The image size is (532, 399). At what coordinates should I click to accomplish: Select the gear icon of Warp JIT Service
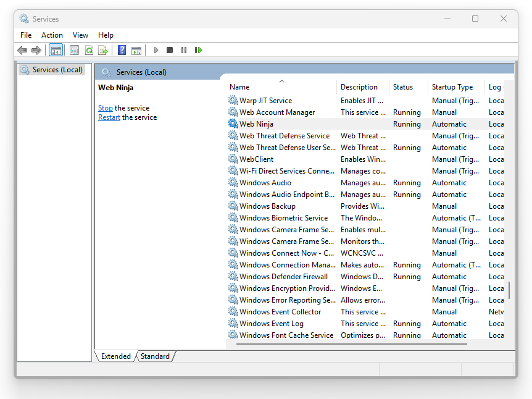coord(233,100)
